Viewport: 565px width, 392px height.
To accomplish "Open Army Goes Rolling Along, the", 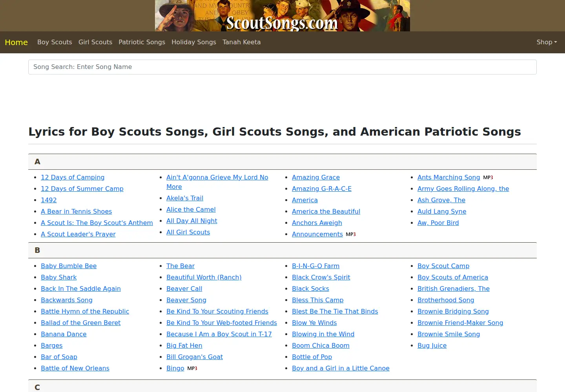I will (x=463, y=189).
